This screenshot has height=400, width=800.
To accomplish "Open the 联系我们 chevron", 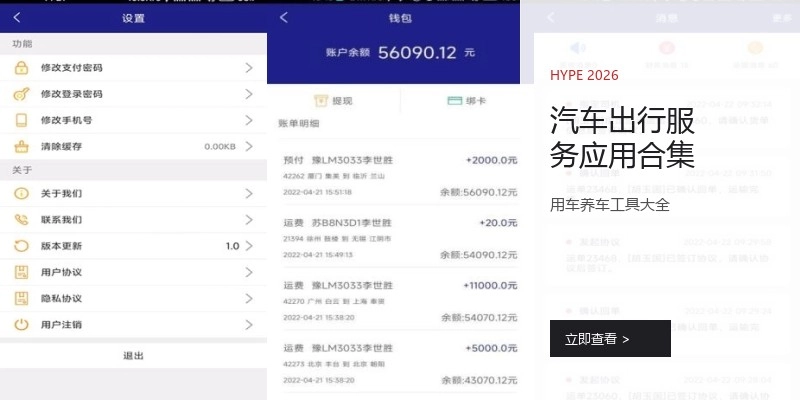I will tap(249, 220).
